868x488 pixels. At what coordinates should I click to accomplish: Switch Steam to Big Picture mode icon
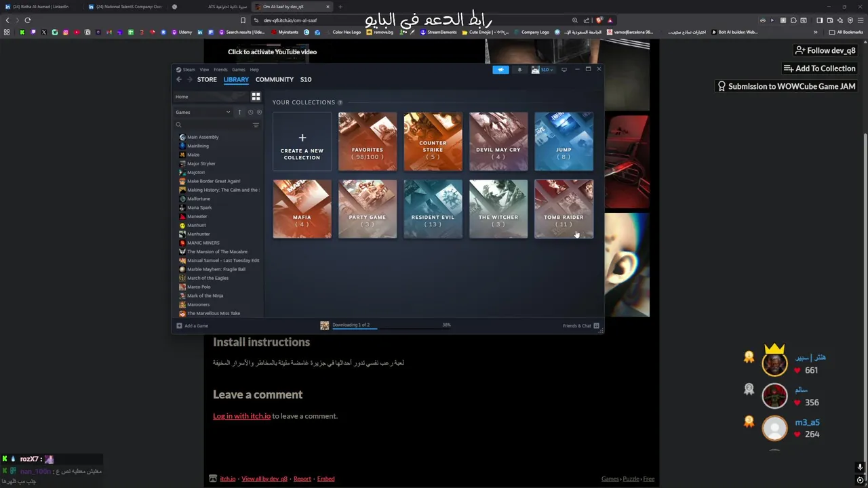564,69
